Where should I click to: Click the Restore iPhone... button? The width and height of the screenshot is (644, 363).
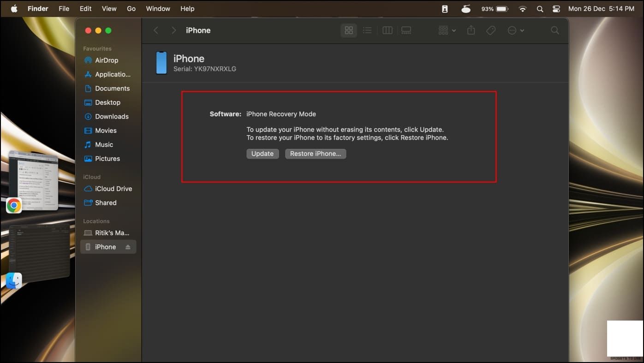316,154
